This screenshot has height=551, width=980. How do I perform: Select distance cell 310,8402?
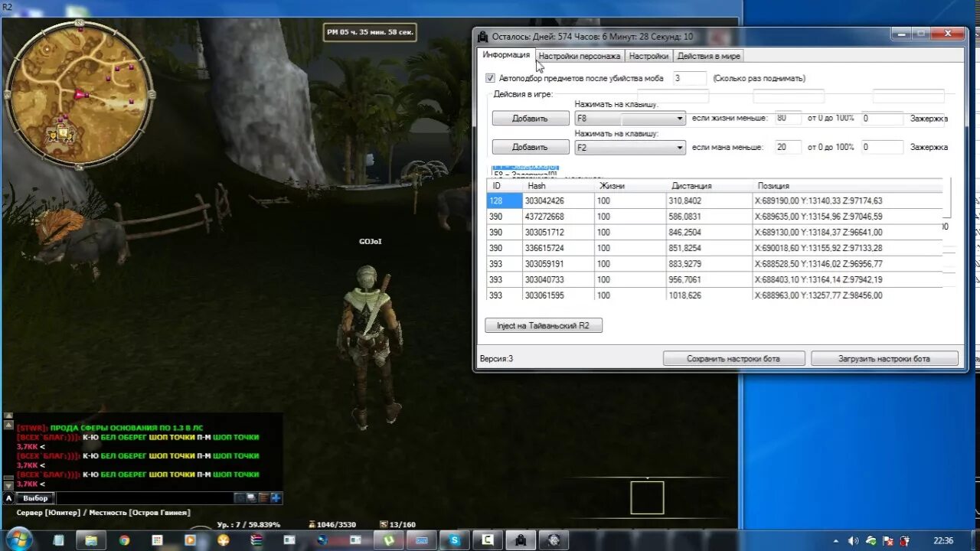point(709,201)
